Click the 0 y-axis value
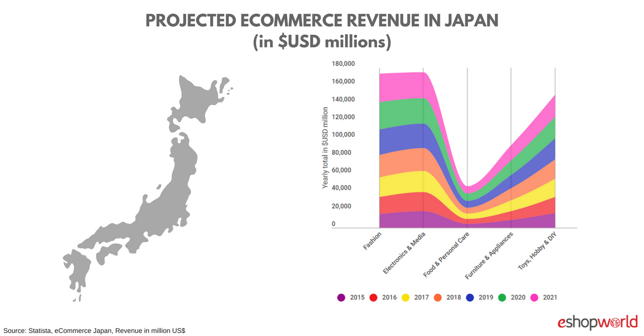 click(x=333, y=224)
